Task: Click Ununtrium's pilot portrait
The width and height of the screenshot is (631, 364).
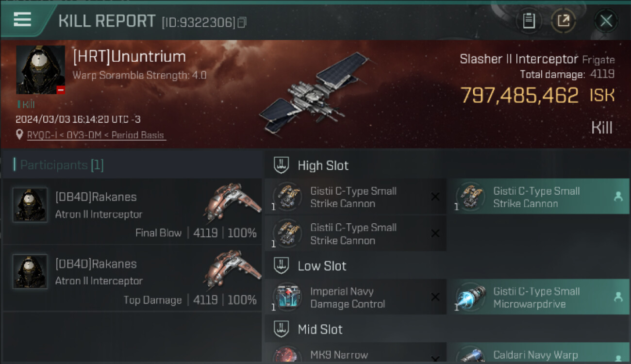Action: 41,70
